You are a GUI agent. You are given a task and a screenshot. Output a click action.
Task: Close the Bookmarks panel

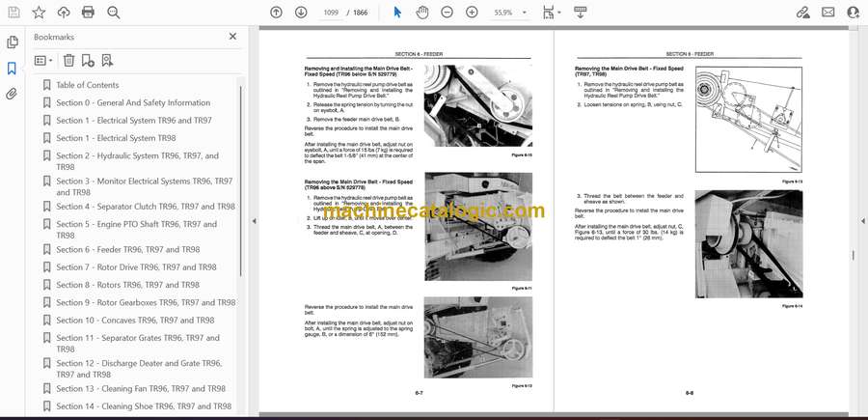click(232, 37)
